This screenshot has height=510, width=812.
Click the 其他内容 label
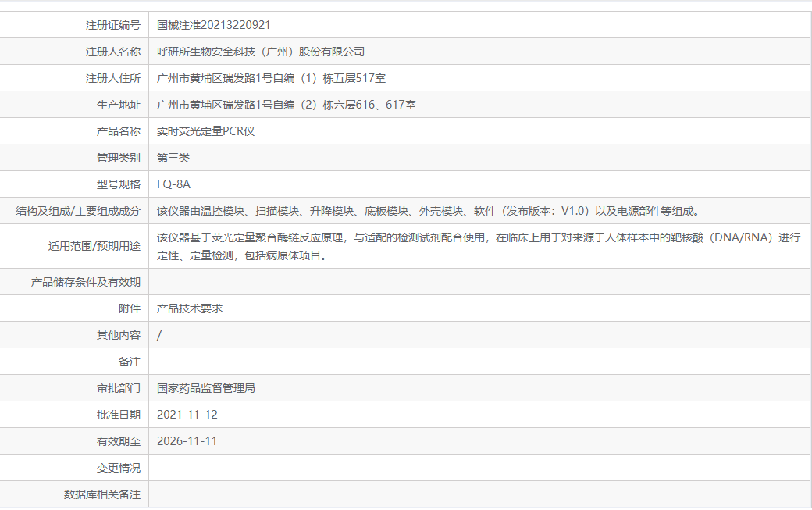(119, 336)
